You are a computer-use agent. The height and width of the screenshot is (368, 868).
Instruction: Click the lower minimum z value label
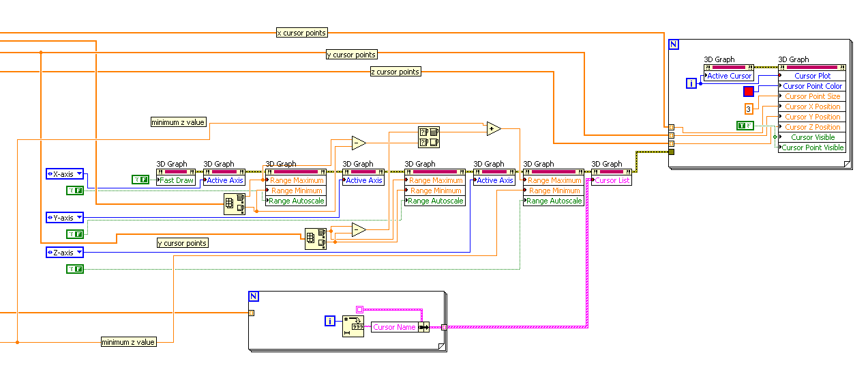129,342
